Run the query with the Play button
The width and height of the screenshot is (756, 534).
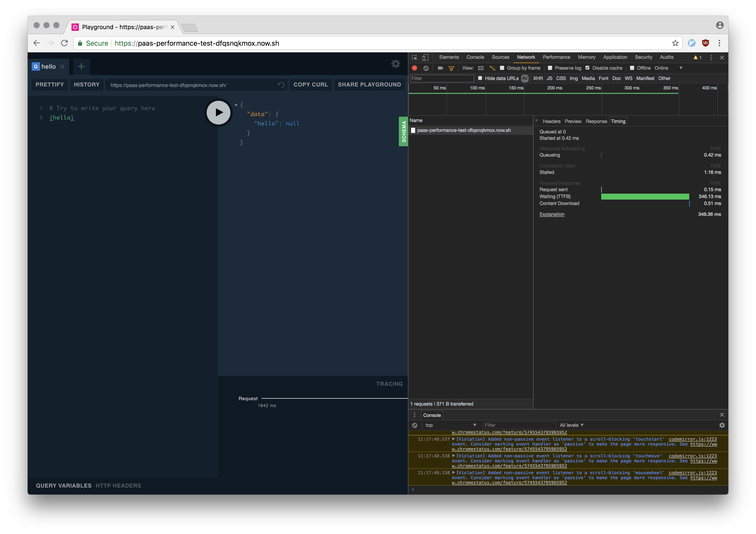click(218, 113)
